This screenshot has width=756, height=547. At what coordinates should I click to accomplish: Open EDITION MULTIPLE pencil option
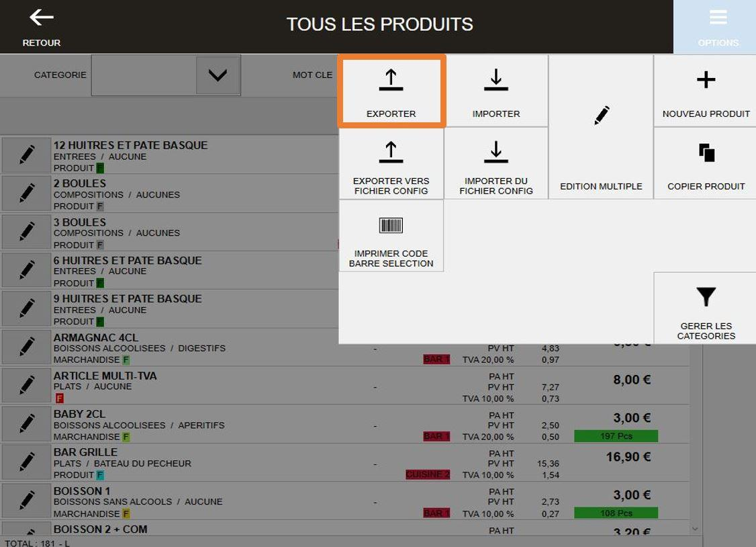601,128
